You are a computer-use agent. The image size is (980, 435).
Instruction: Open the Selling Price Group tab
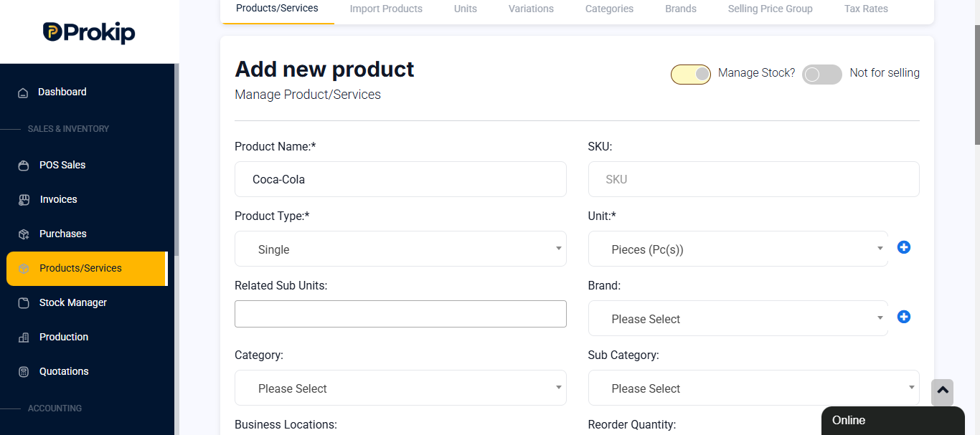[x=770, y=9]
